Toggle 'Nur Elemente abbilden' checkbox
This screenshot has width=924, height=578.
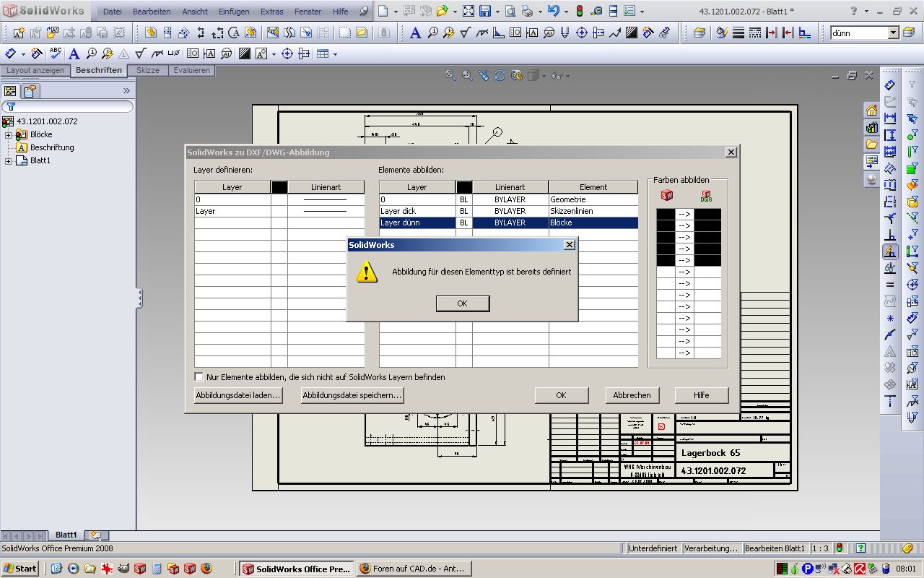tap(199, 377)
